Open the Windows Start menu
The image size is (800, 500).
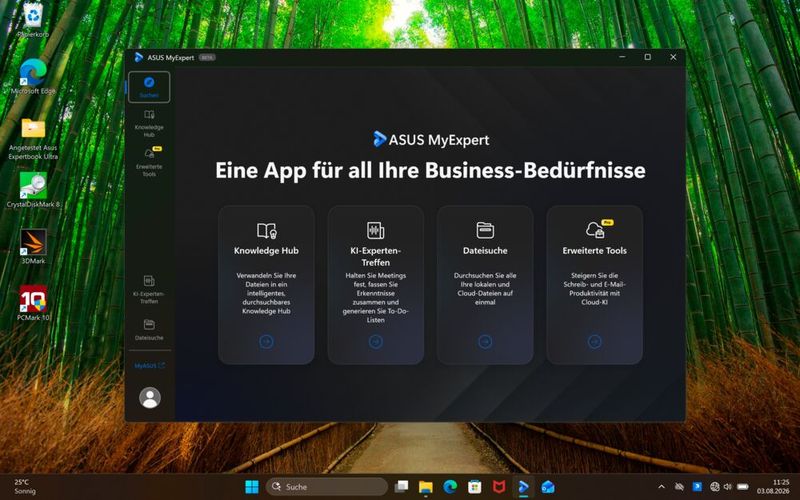click(x=252, y=487)
